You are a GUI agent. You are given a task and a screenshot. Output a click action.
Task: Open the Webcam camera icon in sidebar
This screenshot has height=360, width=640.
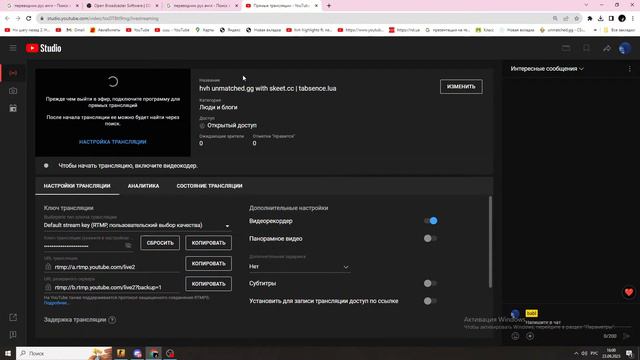click(13, 91)
